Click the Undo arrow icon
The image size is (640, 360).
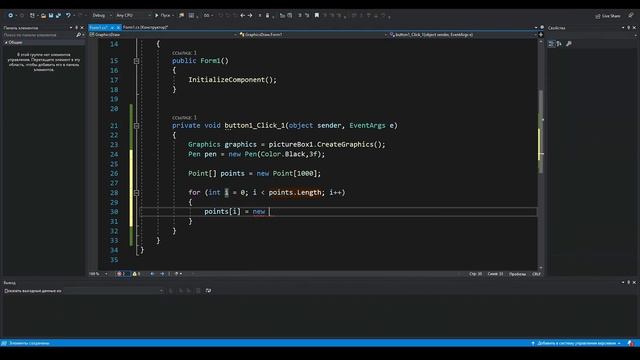tap(68, 16)
